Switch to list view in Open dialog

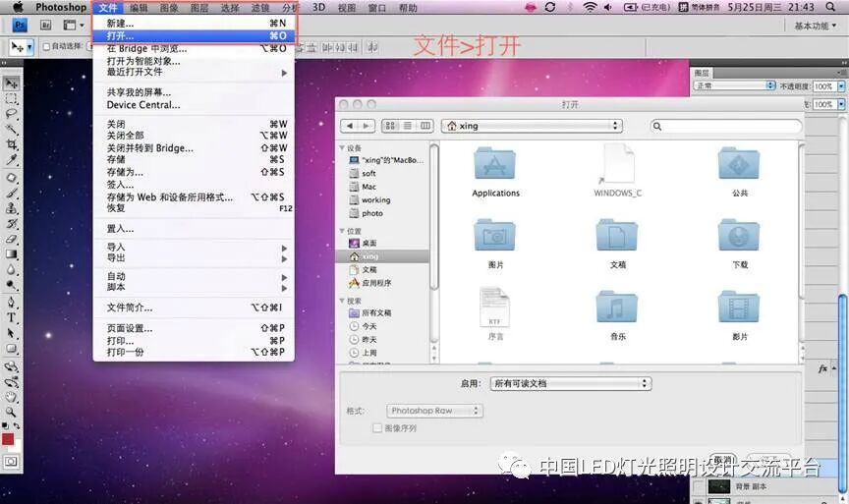[408, 126]
